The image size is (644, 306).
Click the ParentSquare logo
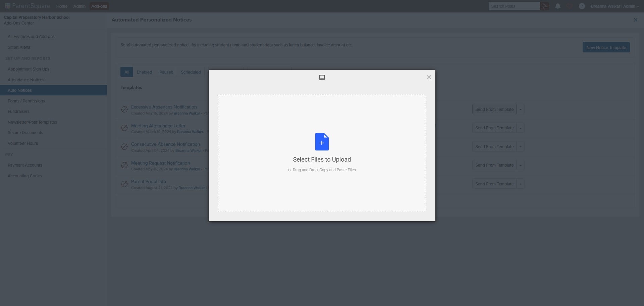28,6
